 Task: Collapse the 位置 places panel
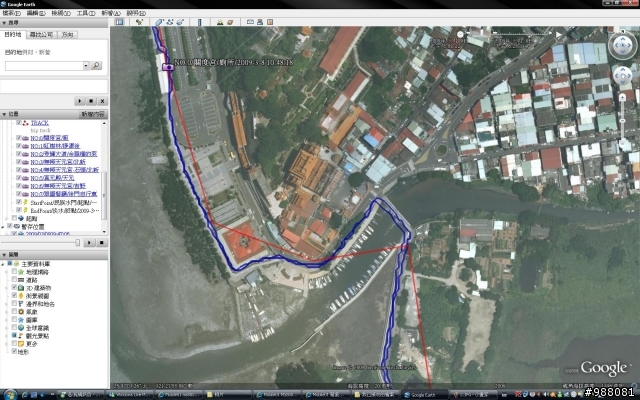(4, 114)
